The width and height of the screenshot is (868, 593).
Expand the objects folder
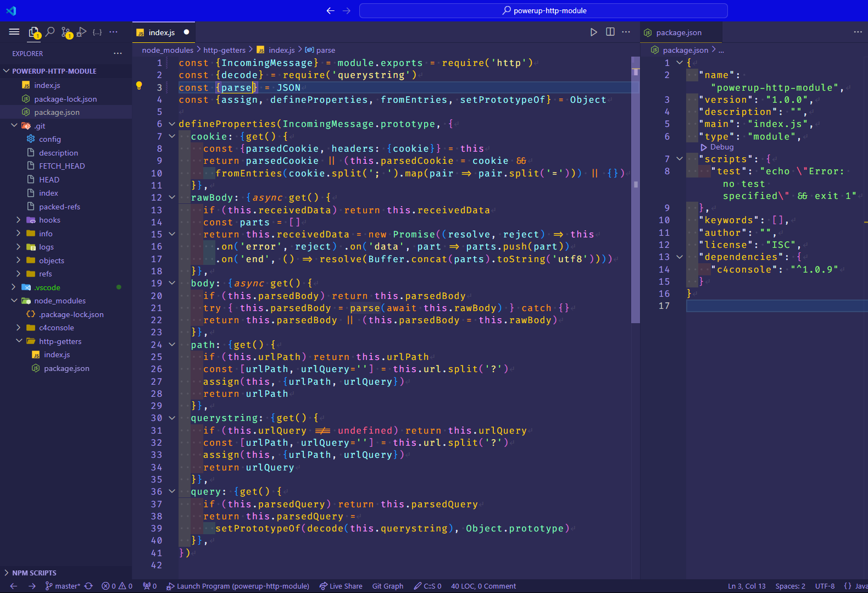19,260
